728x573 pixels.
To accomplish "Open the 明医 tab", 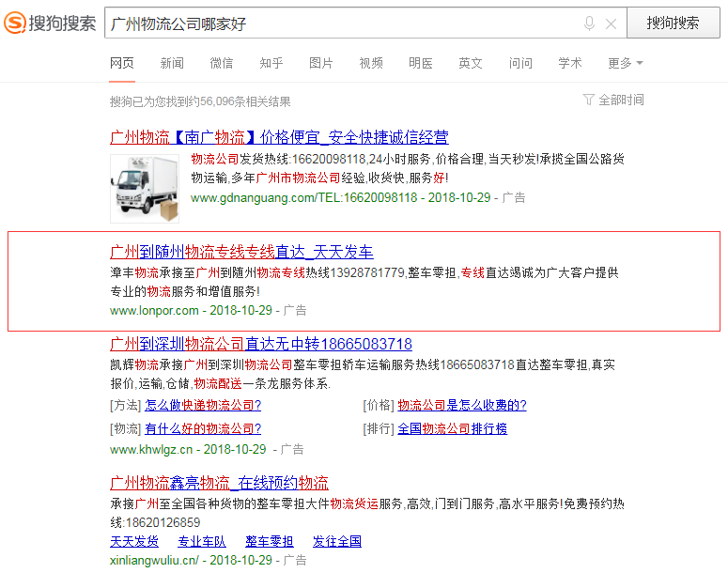I will (421, 63).
